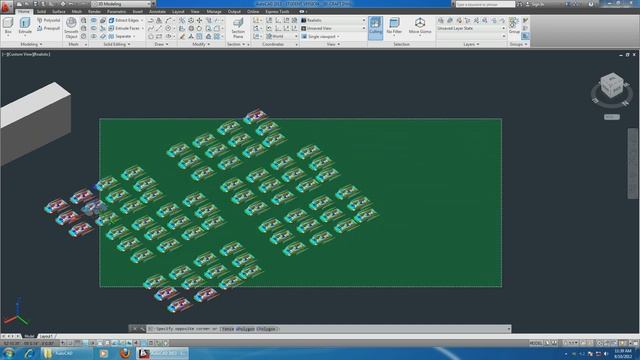Click the navigation bar at right edge

tap(633, 163)
